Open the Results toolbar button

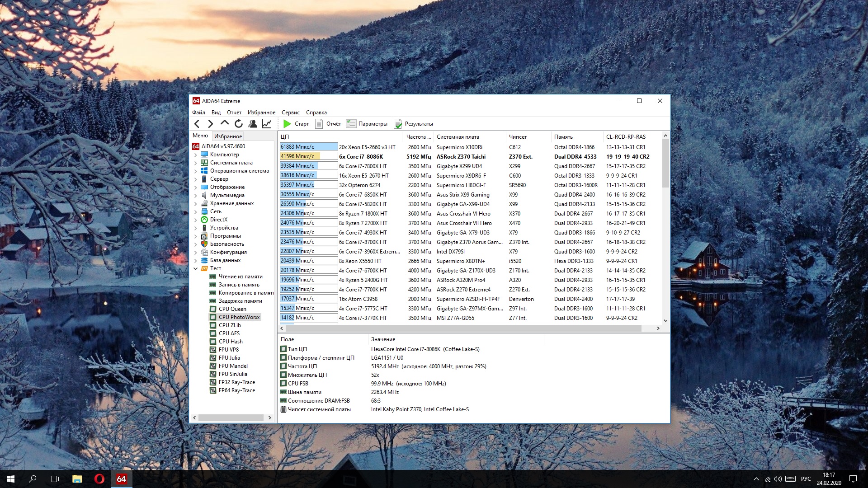tap(413, 124)
